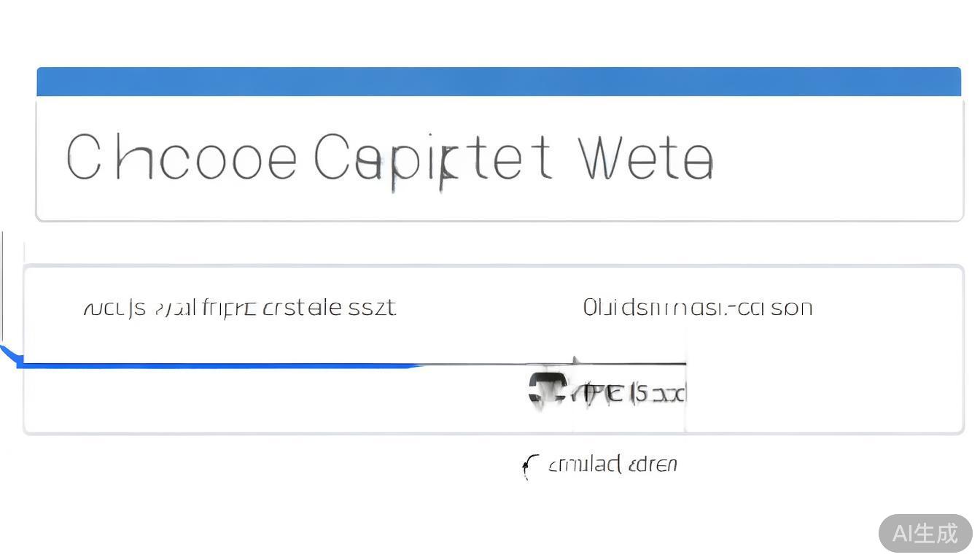Click the curved arrow icon below the panel
This screenshot has width=980, height=560.
(529, 465)
